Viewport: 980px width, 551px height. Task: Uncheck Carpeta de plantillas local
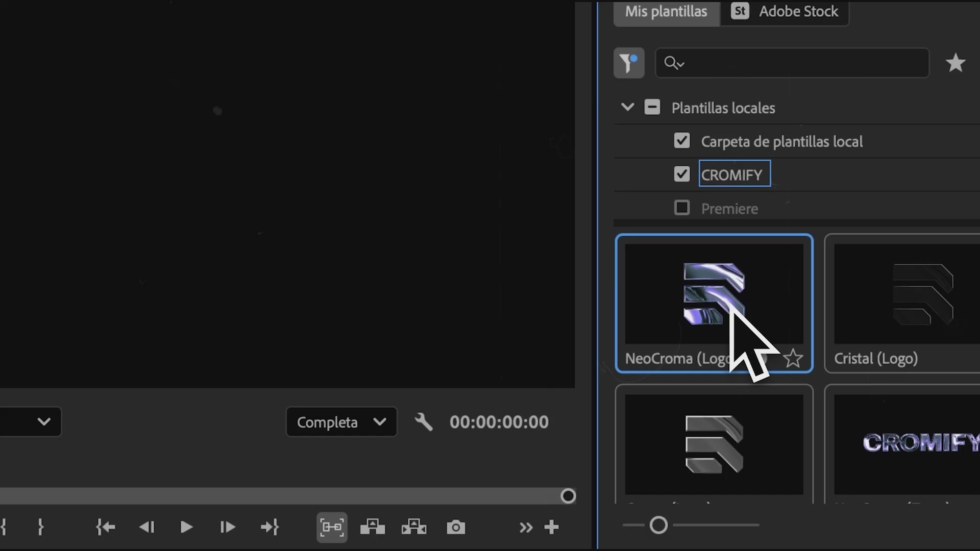click(x=681, y=141)
